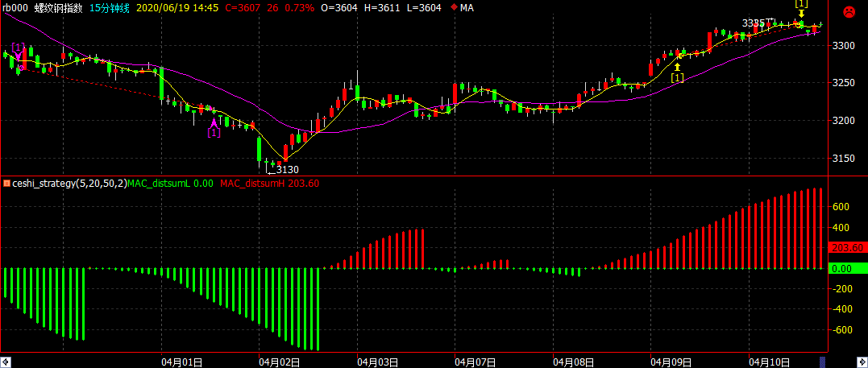The height and width of the screenshot is (368, 868).
Task: Click the red diamond MA indicator marker
Action: click(x=454, y=8)
